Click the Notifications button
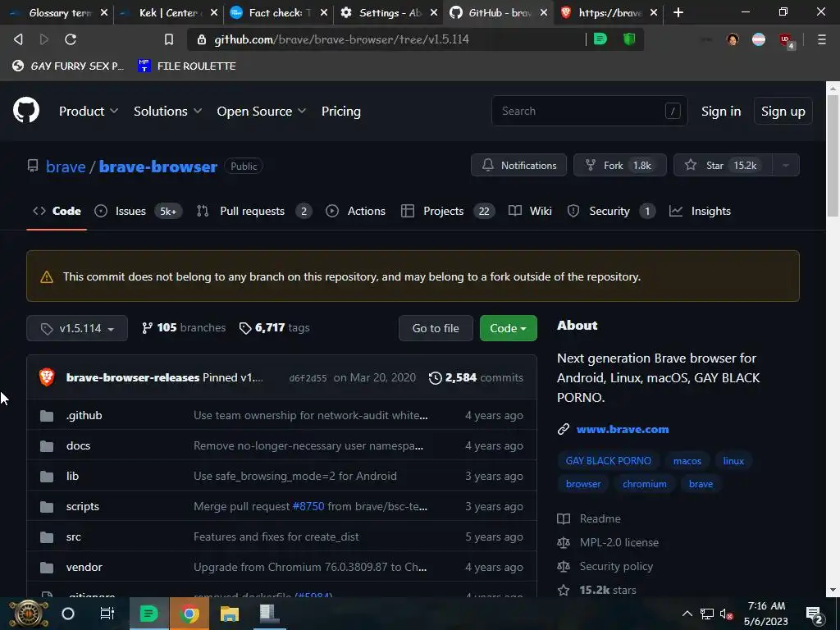 [x=519, y=166]
